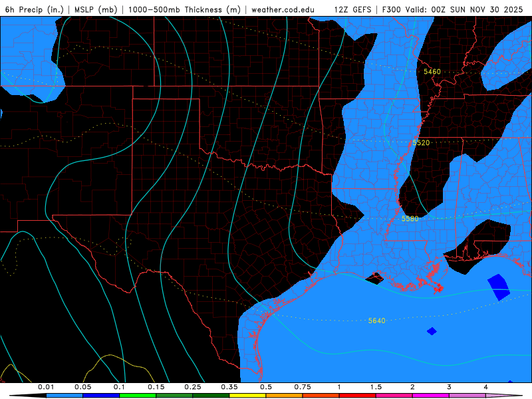Click the 'Valid: 00Z SUN NOV 30 2025' text
This screenshot has width=532, height=399.
tap(464, 9)
